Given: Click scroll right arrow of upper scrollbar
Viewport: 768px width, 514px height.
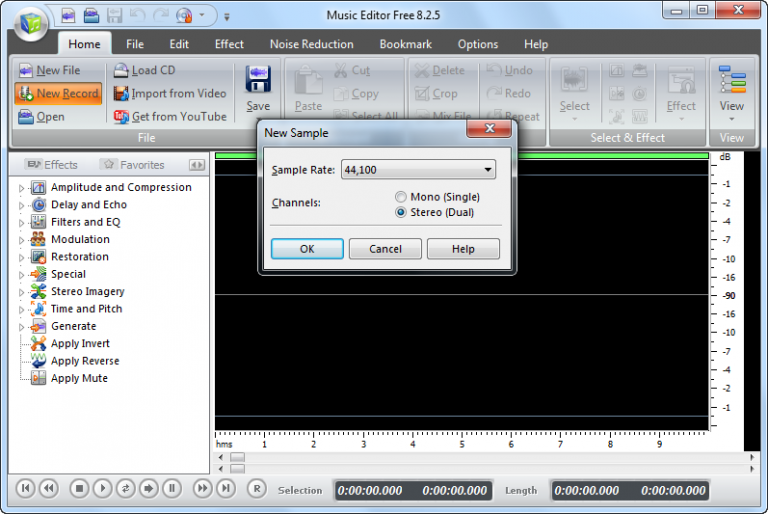Looking at the screenshot, I should pyautogui.click(x=752, y=457).
